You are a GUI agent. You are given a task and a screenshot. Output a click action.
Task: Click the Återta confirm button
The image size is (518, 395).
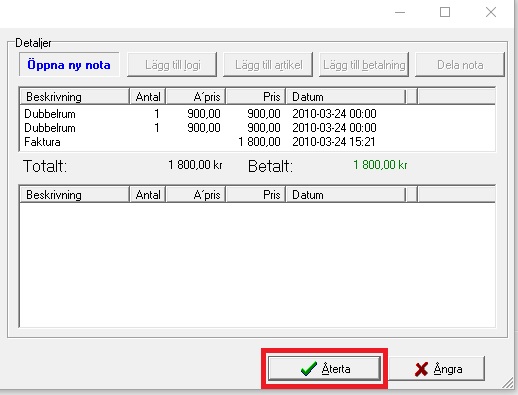point(324,369)
